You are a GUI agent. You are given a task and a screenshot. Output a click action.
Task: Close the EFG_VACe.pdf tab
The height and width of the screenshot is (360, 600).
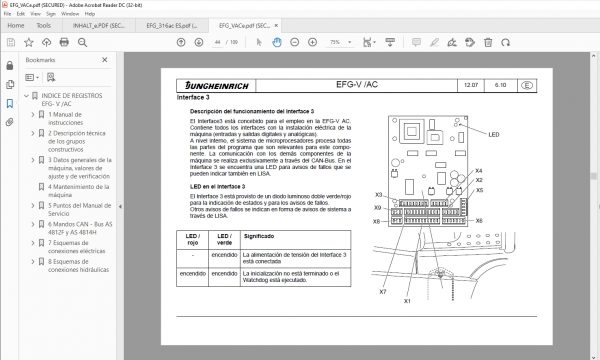click(x=276, y=26)
